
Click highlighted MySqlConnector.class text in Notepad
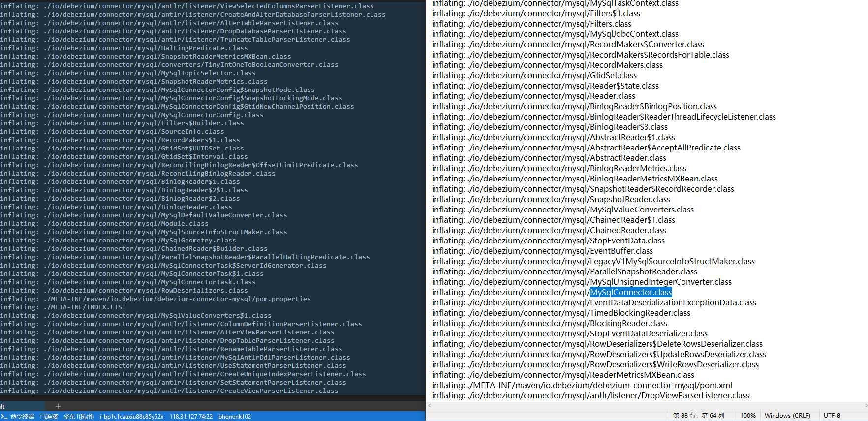click(x=631, y=292)
